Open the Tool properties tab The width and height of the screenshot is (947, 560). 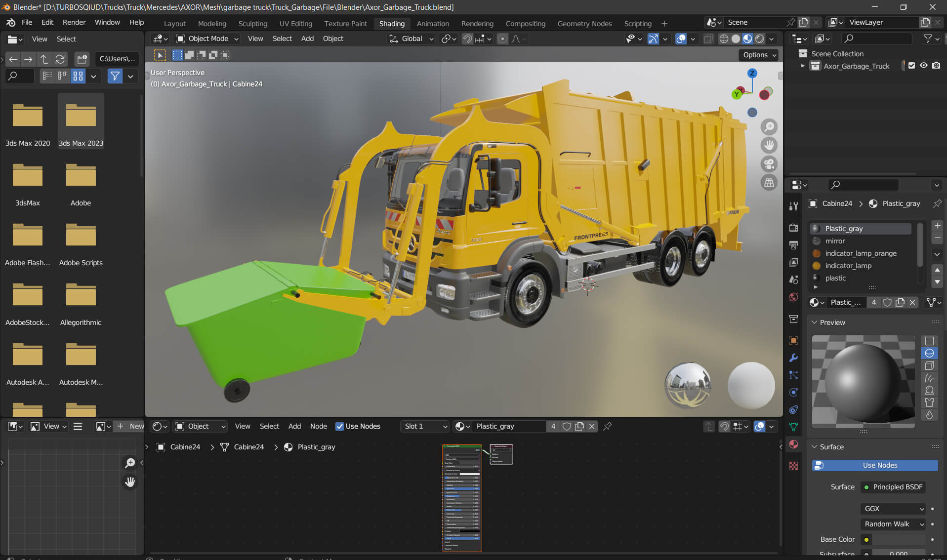tap(793, 206)
